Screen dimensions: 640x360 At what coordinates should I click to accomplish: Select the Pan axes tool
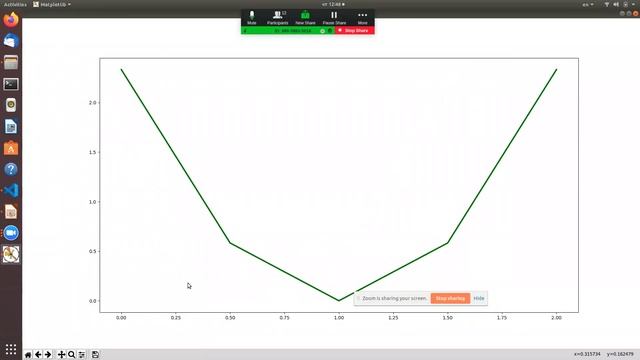(61, 355)
